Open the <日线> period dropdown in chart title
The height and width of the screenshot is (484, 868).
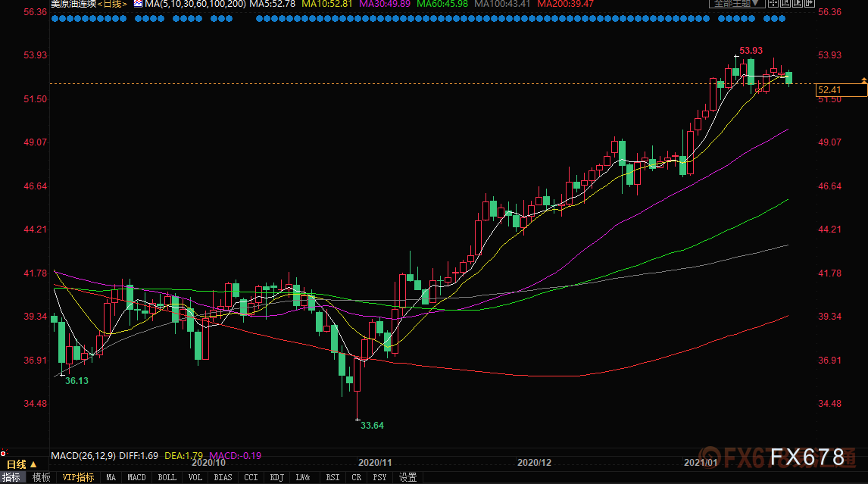(112, 4)
